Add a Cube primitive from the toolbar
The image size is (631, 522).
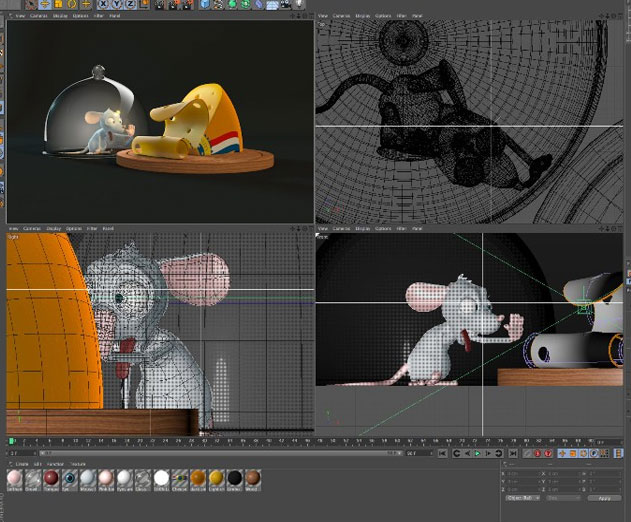pyautogui.click(x=205, y=4)
